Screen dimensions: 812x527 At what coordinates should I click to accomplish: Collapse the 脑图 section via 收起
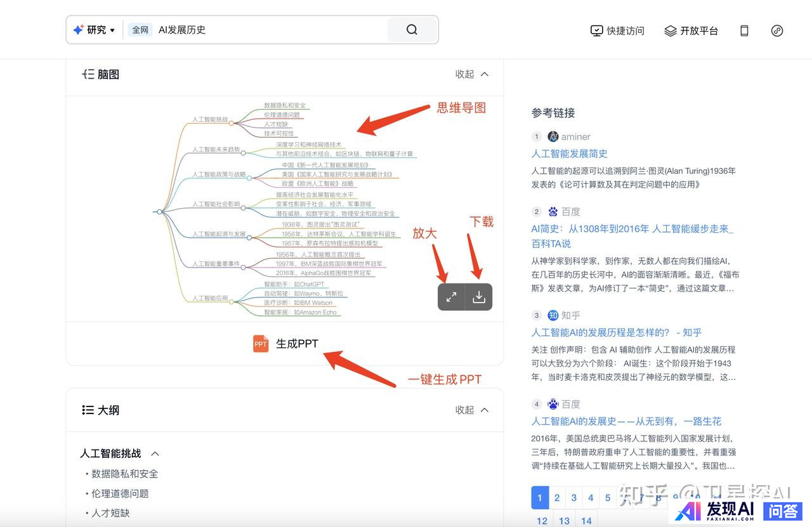click(472, 74)
